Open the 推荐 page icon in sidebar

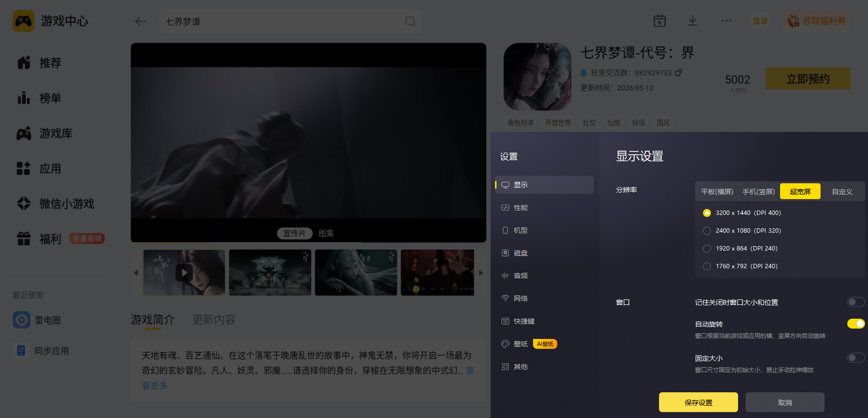coord(24,63)
